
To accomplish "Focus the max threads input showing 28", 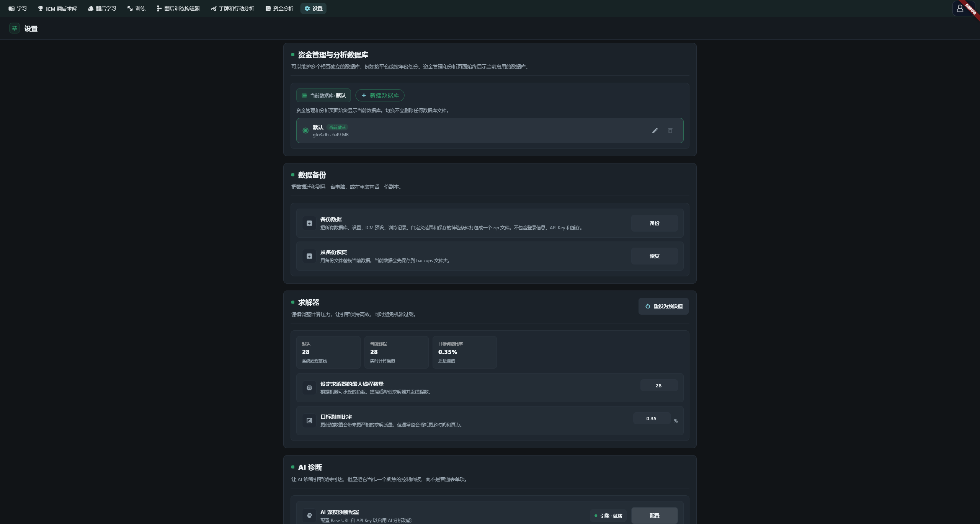I will (x=659, y=385).
